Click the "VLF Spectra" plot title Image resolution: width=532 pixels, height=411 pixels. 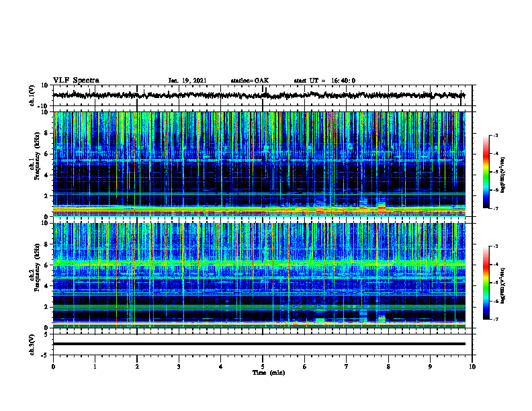(76, 81)
